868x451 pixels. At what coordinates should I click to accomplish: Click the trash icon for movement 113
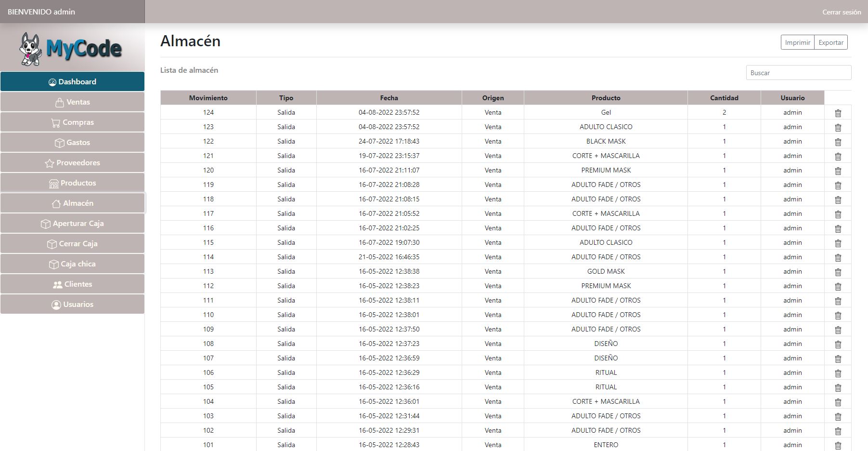click(x=838, y=272)
